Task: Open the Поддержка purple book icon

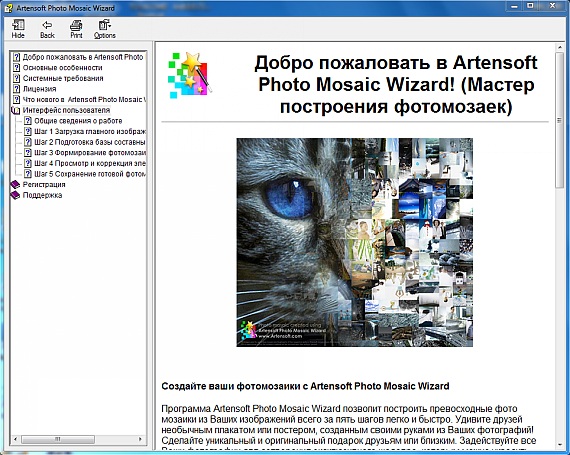Action: point(15,195)
